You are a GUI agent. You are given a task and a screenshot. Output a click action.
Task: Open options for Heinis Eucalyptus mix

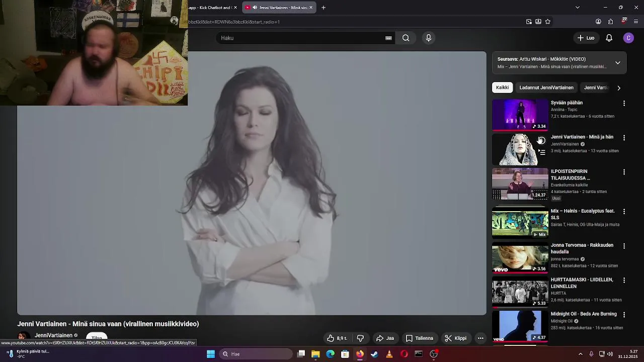(624, 212)
